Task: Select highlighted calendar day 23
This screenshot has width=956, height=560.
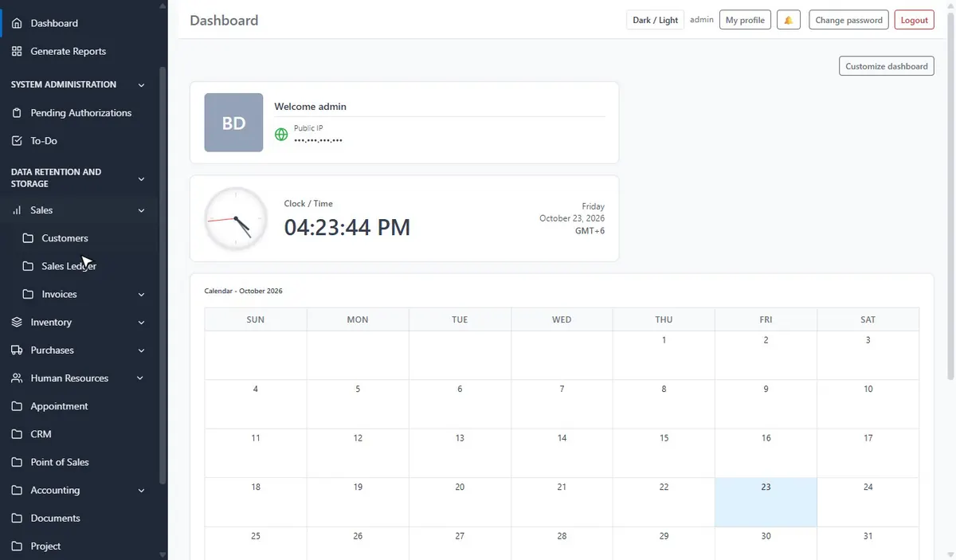Action: pyautogui.click(x=766, y=503)
